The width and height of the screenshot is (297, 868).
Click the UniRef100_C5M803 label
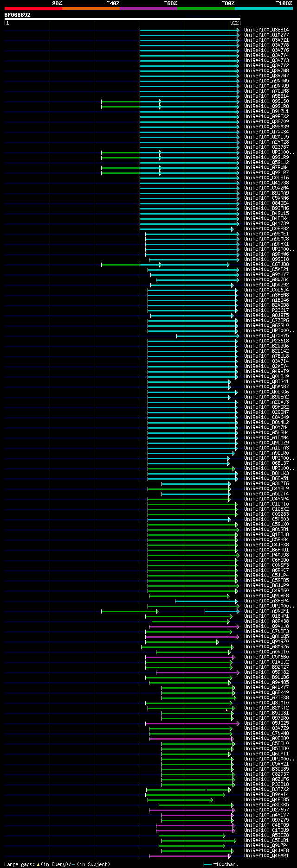coord(266,520)
